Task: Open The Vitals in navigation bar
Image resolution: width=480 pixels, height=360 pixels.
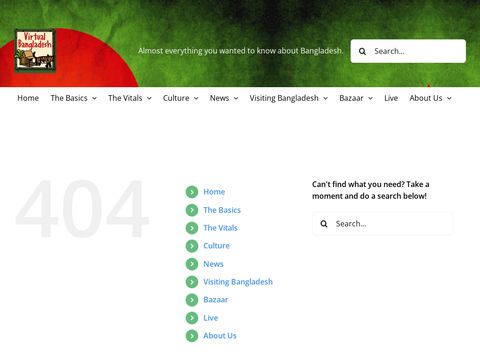Action: (125, 98)
